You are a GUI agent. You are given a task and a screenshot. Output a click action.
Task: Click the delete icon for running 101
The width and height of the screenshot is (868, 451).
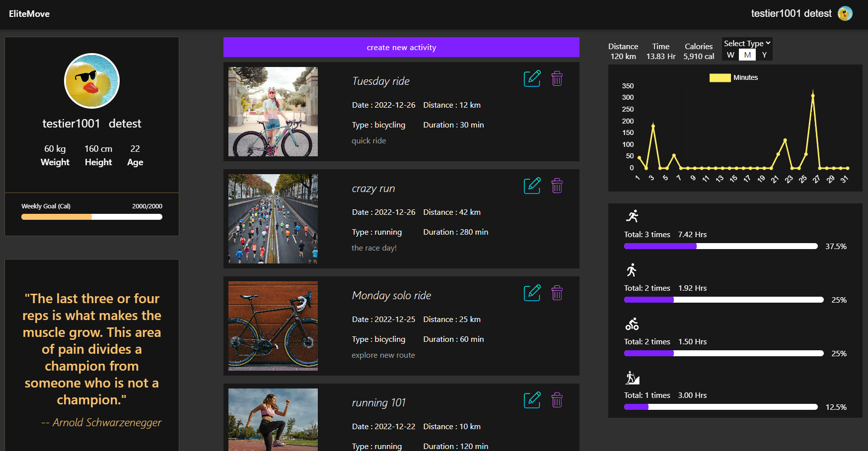point(557,400)
